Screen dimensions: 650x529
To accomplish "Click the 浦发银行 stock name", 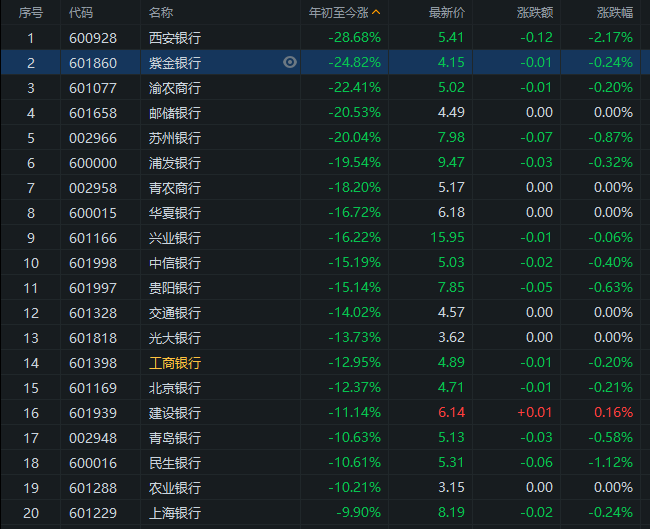I will [175, 163].
